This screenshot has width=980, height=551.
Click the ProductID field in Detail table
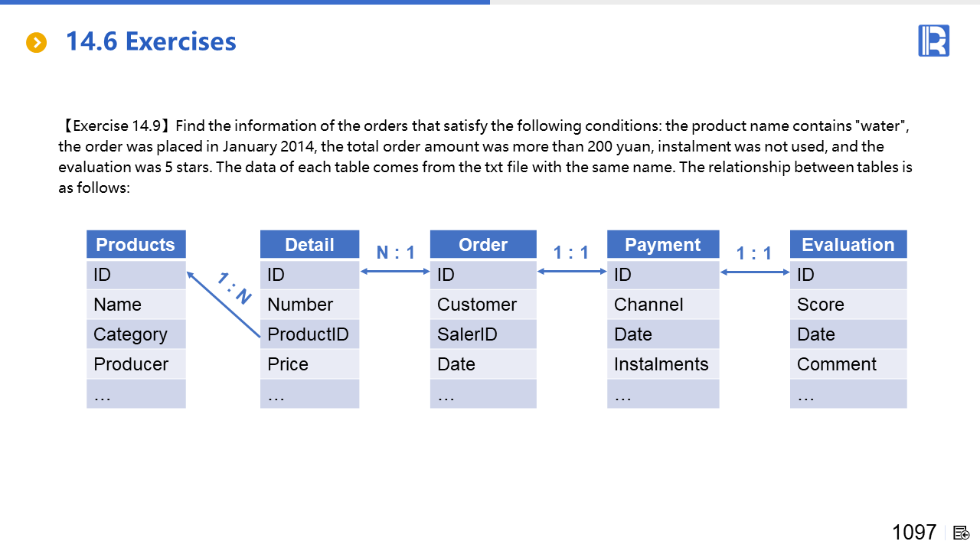coord(309,334)
